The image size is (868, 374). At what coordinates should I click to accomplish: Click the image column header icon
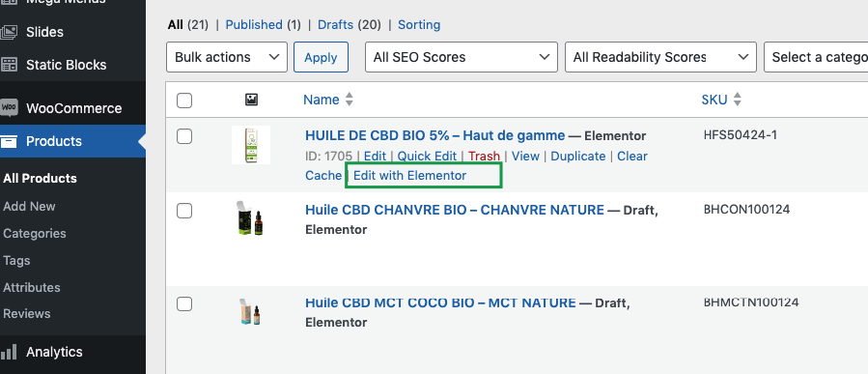click(x=251, y=100)
